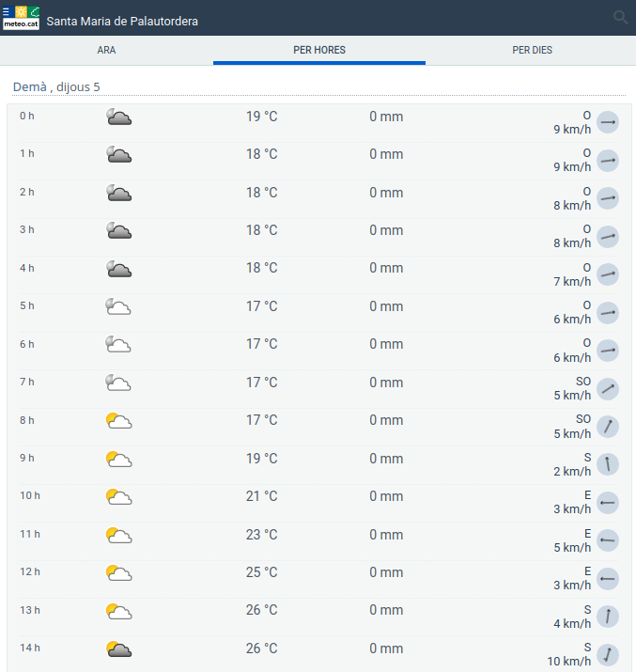Click the 19 °C temperature at 0 h

262,117
